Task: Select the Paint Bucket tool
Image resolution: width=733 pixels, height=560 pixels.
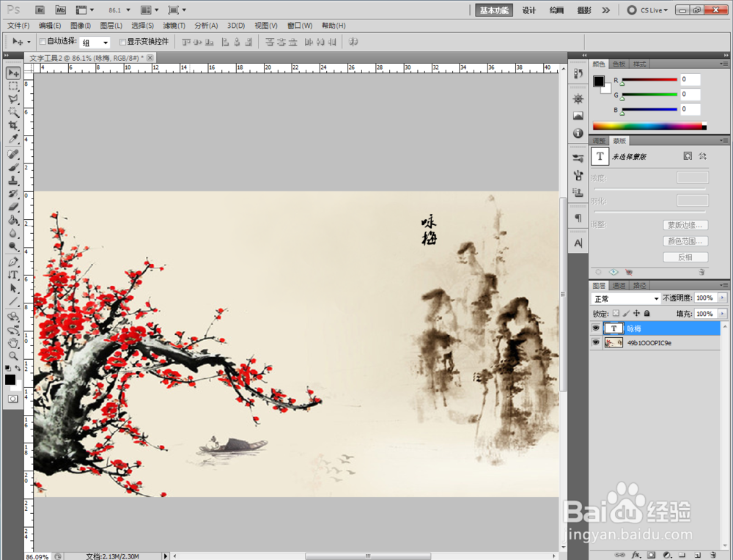Action: point(13,220)
